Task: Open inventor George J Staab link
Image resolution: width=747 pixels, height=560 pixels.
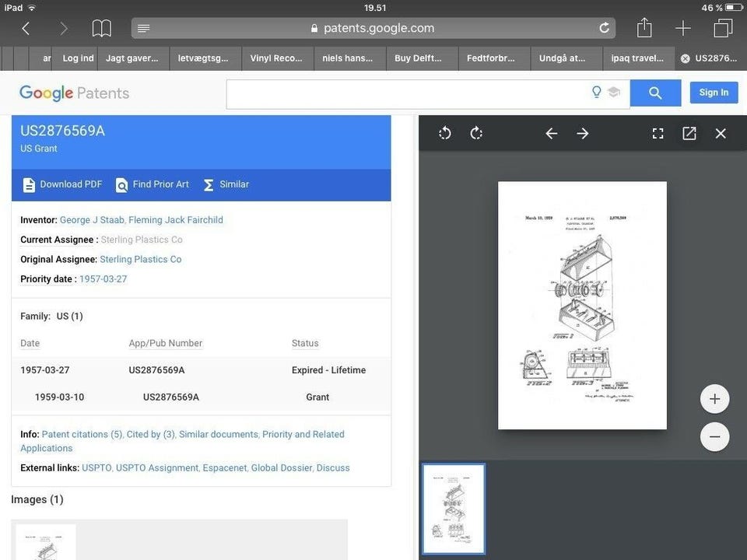Action: point(92,220)
